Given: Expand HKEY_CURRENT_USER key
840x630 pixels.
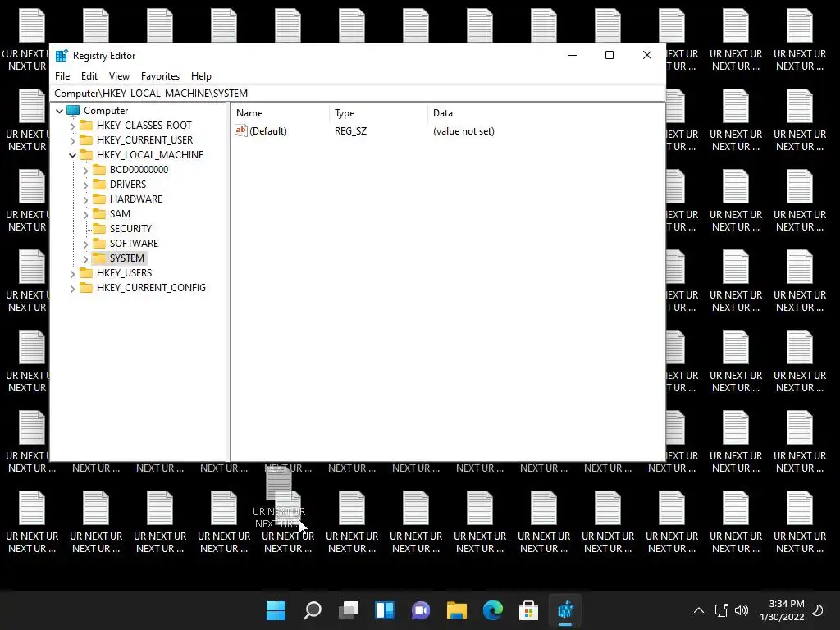Looking at the screenshot, I should click(x=72, y=140).
